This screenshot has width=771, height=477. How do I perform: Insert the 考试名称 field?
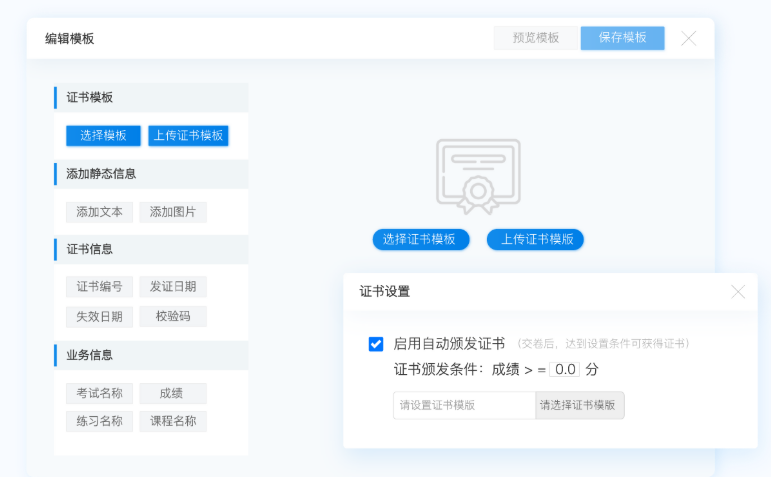(99, 393)
